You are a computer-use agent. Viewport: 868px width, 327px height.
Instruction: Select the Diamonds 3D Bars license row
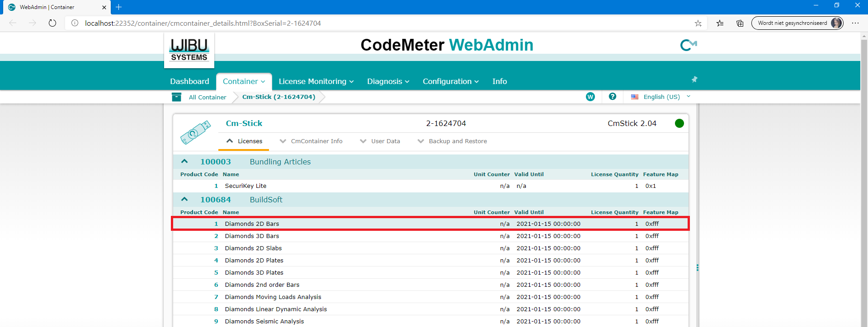[x=430, y=236]
